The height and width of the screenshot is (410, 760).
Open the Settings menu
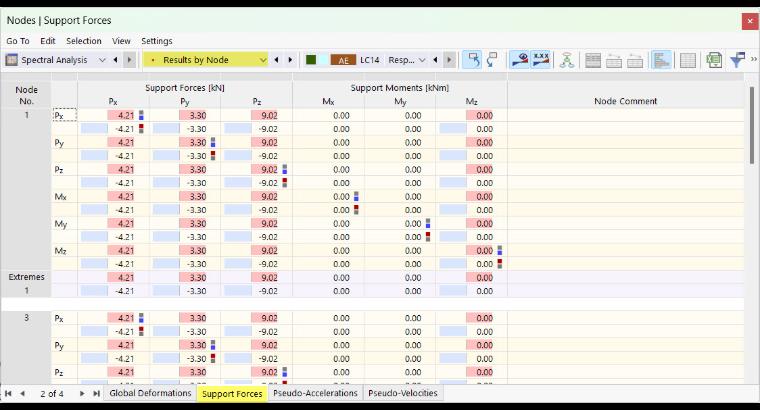point(157,41)
